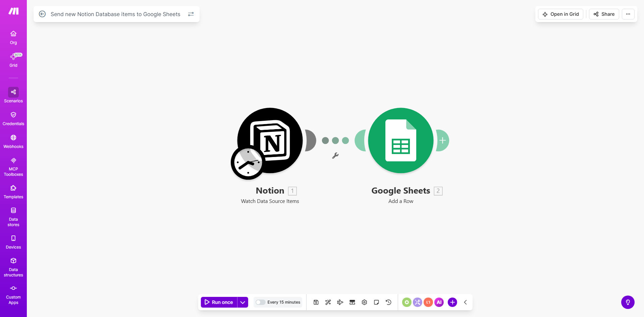644x317 pixels.
Task: Edit the scenario name text
Action: 115,14
